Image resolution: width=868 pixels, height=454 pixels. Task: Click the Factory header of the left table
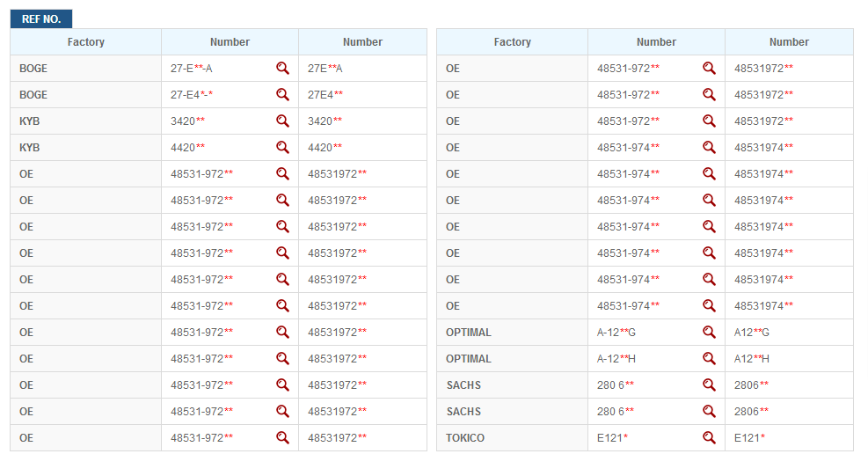pos(86,42)
